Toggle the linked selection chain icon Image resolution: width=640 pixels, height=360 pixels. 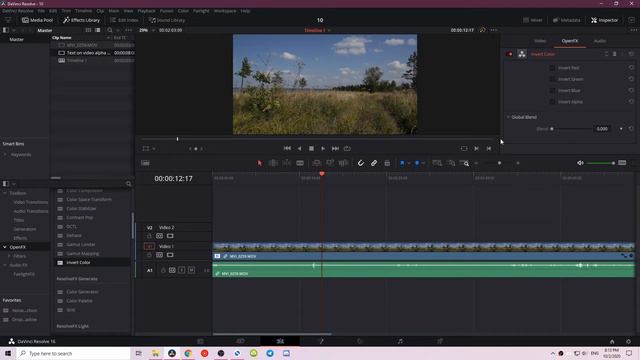click(x=374, y=163)
